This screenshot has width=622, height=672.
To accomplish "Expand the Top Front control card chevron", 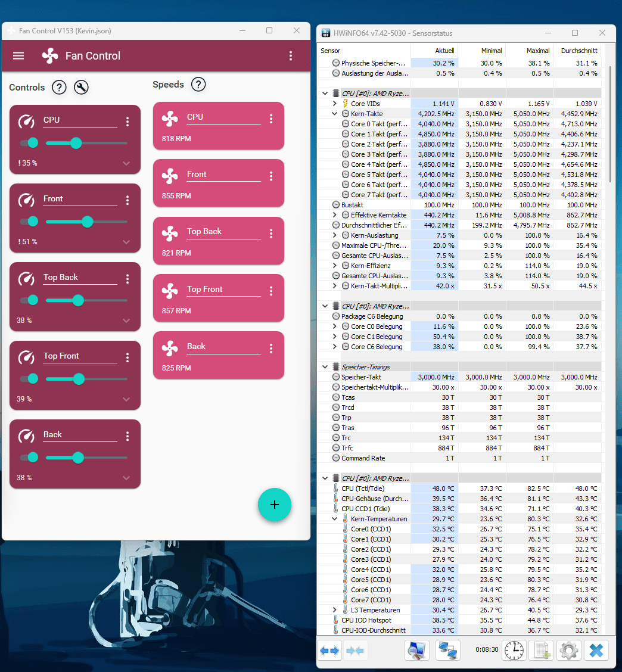I will [x=126, y=399].
